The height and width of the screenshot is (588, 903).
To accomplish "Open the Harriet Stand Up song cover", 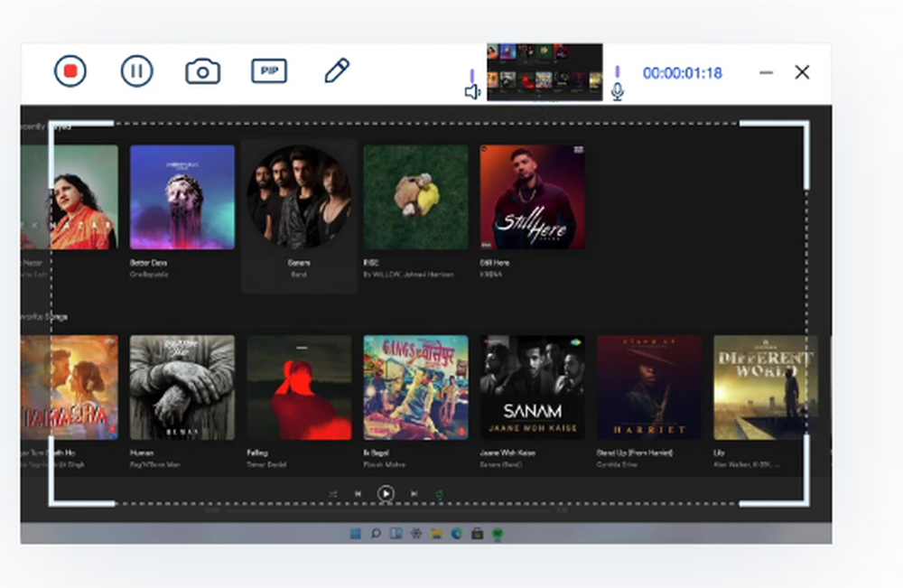I will pos(649,387).
